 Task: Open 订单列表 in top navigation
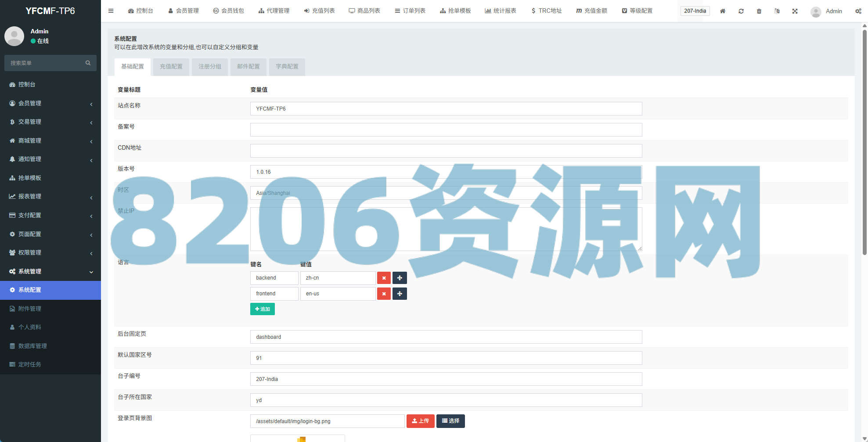click(x=410, y=11)
